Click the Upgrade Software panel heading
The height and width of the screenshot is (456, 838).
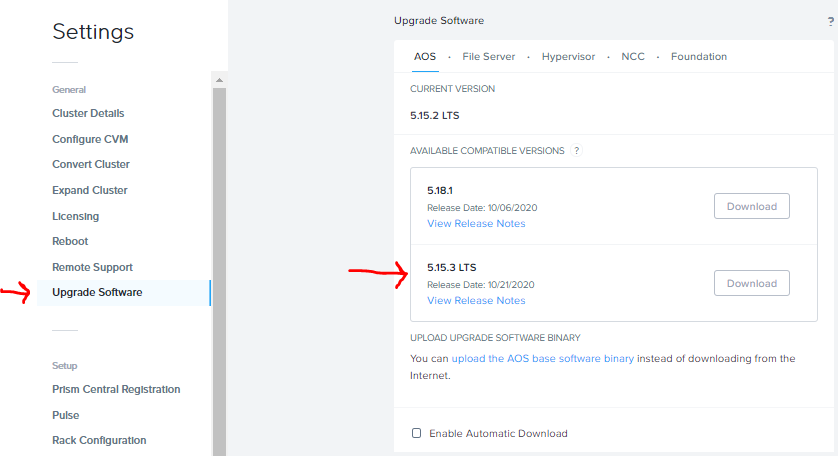(x=439, y=21)
